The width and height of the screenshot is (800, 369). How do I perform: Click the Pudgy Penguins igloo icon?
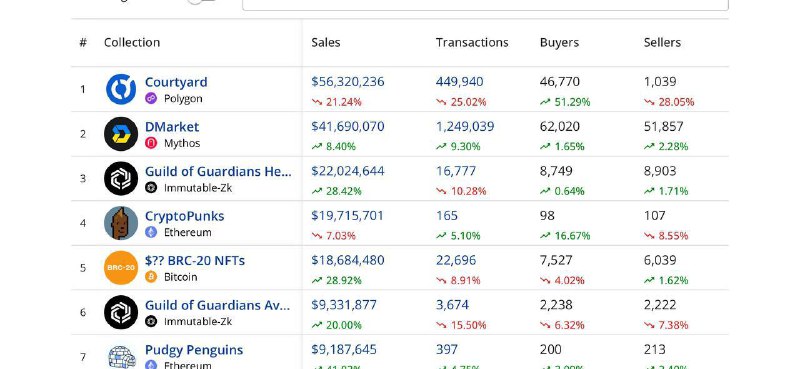(122, 357)
